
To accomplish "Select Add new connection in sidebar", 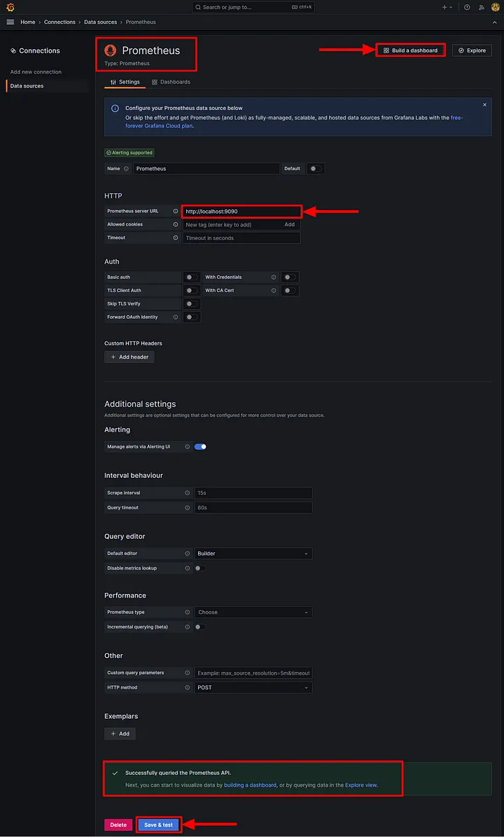I will pos(36,71).
